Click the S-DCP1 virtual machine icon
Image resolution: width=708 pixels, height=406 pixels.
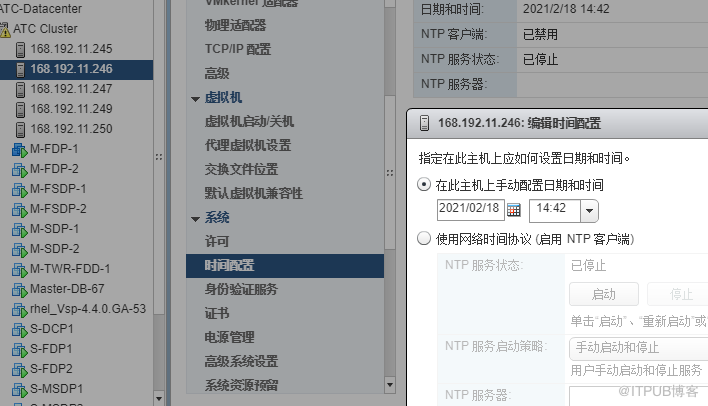click(x=19, y=330)
